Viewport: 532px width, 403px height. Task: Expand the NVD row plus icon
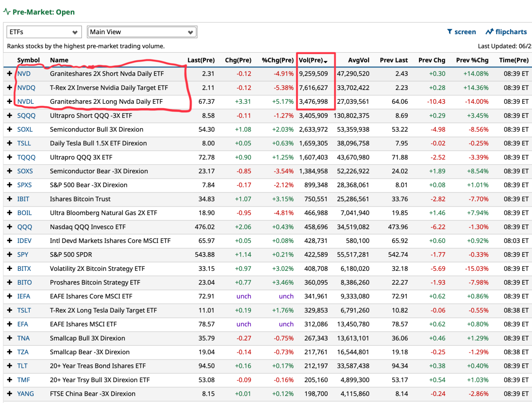10,74
